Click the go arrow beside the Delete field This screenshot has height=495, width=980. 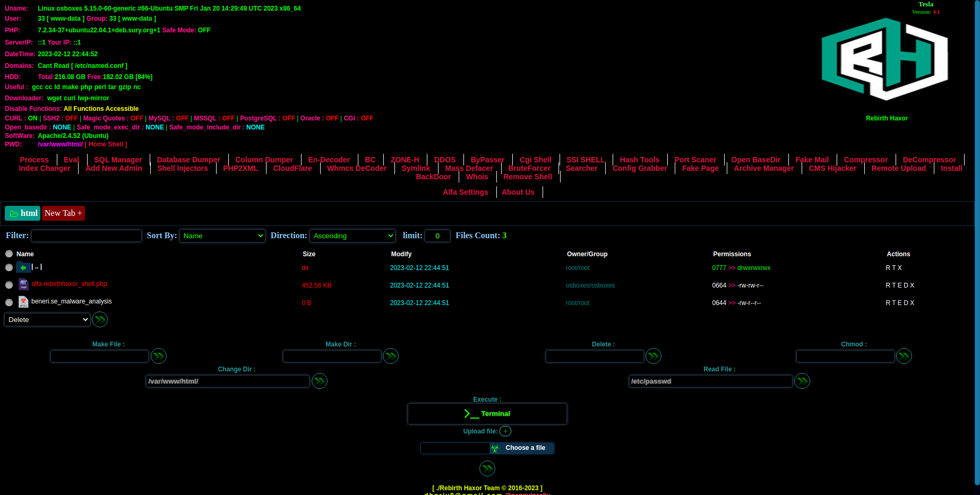click(x=654, y=356)
